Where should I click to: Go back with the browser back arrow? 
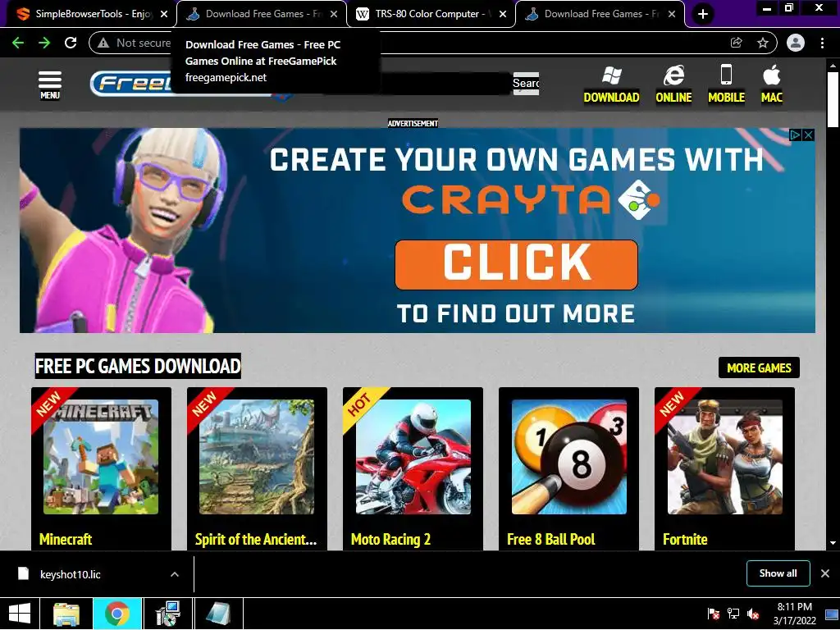[18, 43]
